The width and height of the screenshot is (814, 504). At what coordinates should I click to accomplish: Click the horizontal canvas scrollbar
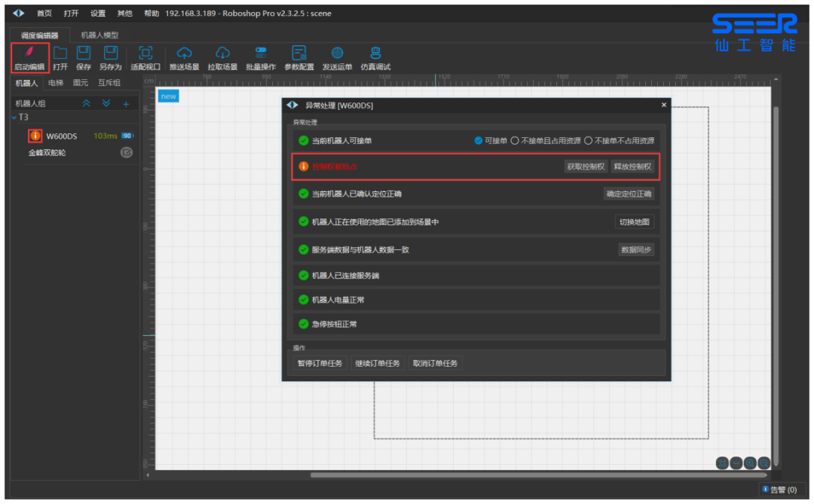(x=538, y=475)
